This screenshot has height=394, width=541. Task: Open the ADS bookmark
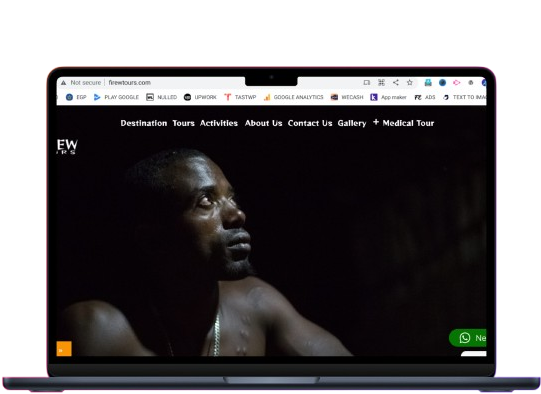(425, 97)
